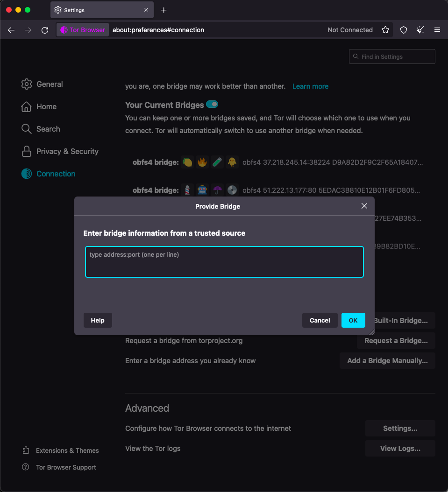The image size is (448, 492).
Task: Bookmark this page with the star icon
Action: point(385,30)
